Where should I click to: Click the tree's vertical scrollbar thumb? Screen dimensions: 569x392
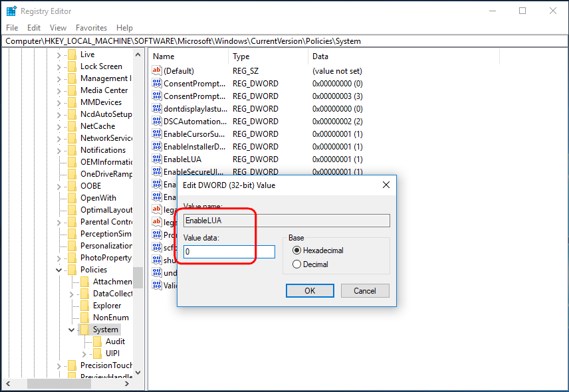point(138,277)
